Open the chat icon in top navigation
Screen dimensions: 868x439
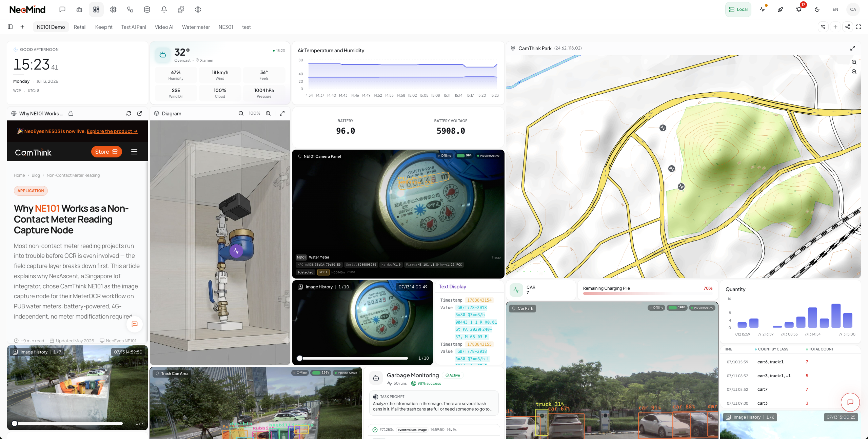62,9
